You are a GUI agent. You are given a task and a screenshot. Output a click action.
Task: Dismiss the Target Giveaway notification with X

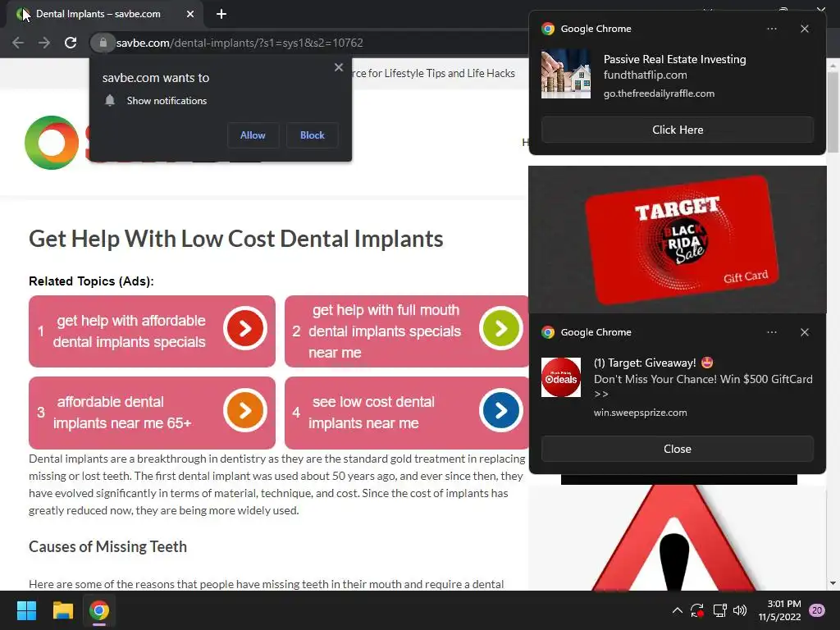(805, 333)
